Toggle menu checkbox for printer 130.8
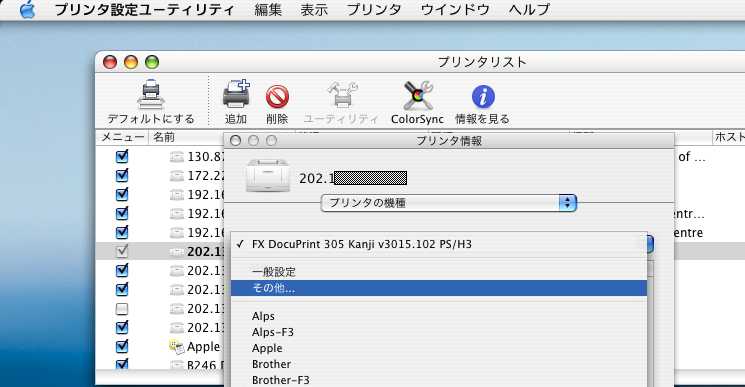Screen dimensions: 745x387 tap(122, 156)
